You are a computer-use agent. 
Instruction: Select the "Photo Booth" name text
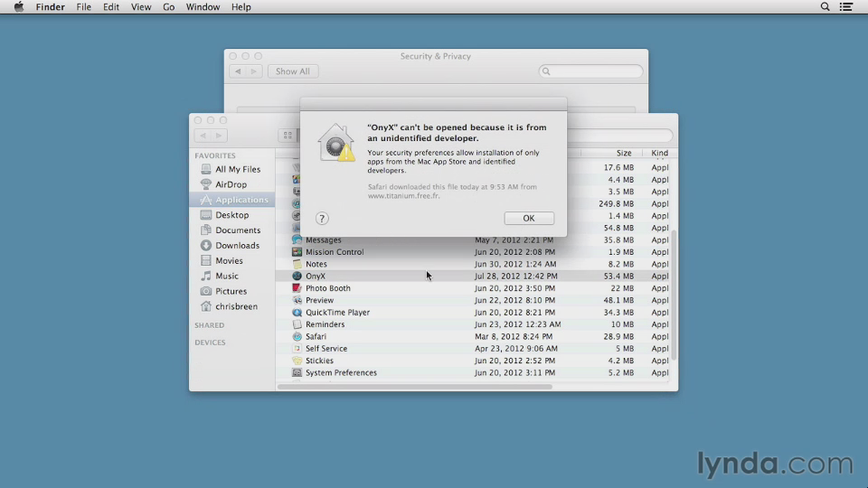point(327,287)
